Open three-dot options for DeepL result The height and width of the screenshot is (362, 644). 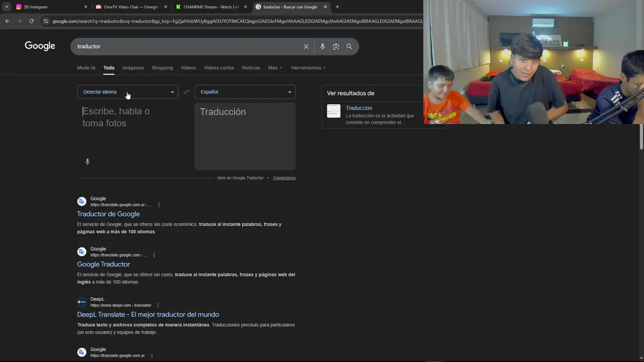[x=158, y=305]
